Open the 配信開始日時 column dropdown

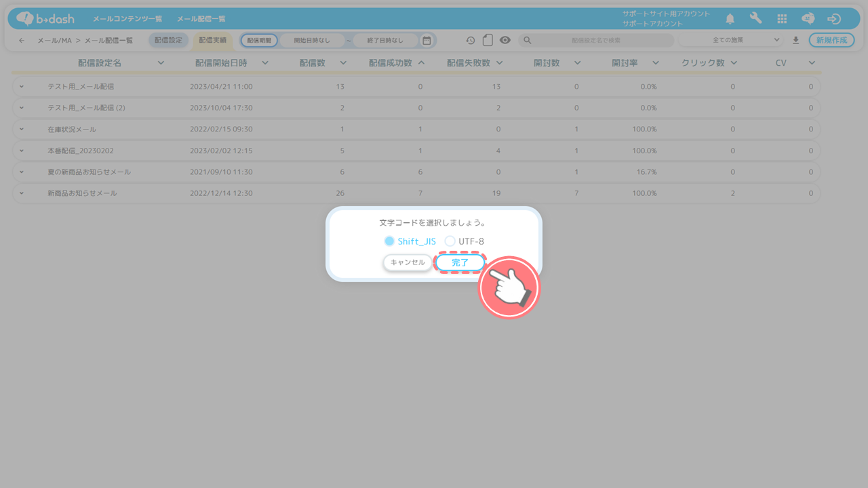[265, 63]
